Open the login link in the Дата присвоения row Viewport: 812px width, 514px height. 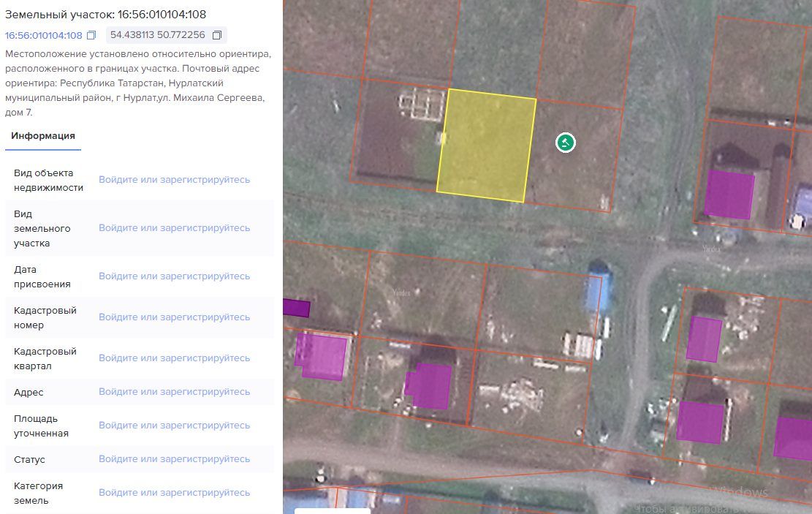175,276
